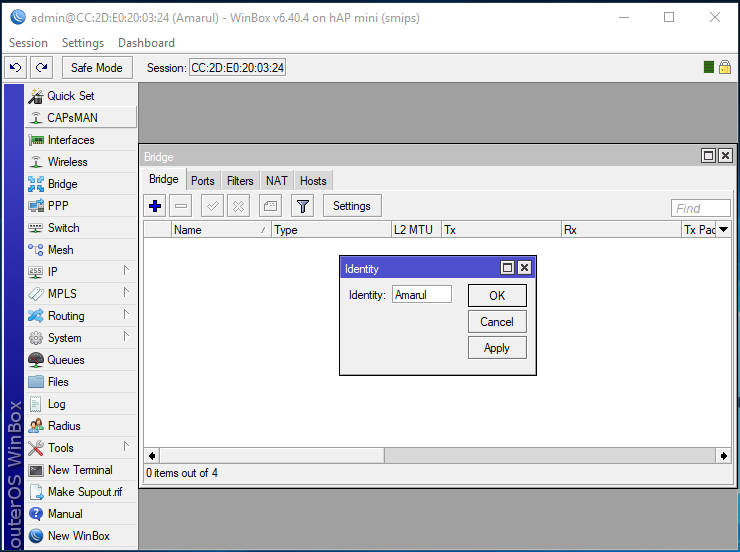740x552 pixels.
Task: Open the Dashboard menu
Action: point(146,43)
